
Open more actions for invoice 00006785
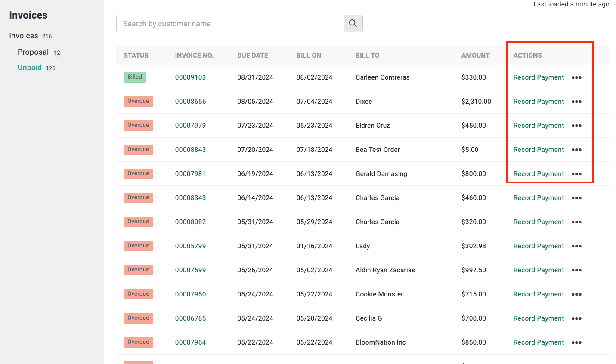(x=576, y=318)
